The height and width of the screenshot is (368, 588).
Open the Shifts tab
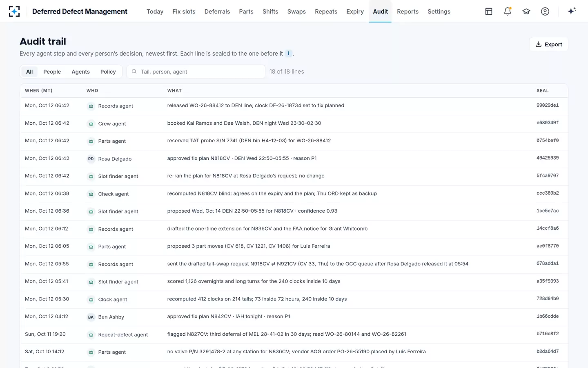click(270, 11)
